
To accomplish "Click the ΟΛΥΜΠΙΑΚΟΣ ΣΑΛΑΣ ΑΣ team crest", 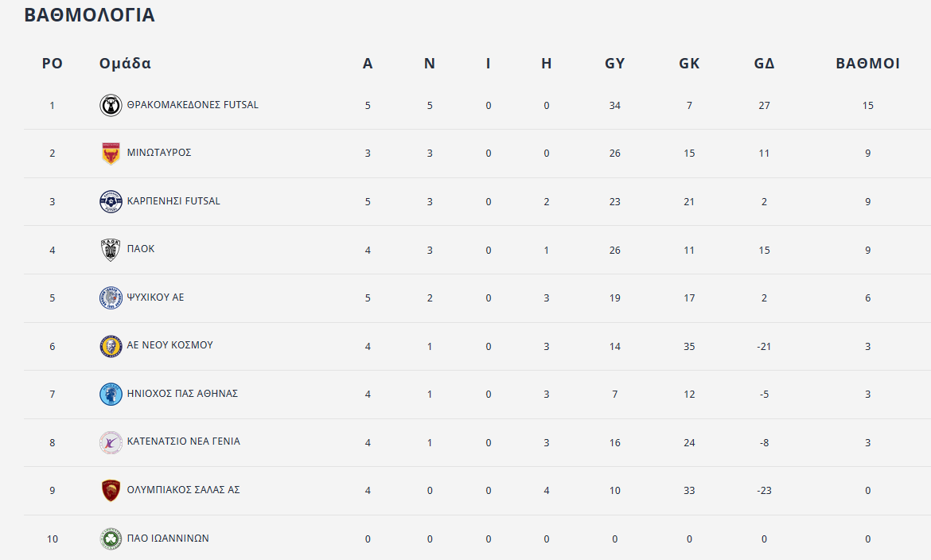I will coord(111,490).
